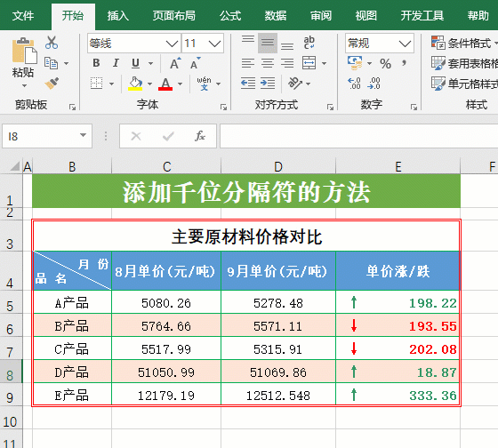Switch to the 数据 tab
This screenshot has height=448, width=498.
[276, 16]
